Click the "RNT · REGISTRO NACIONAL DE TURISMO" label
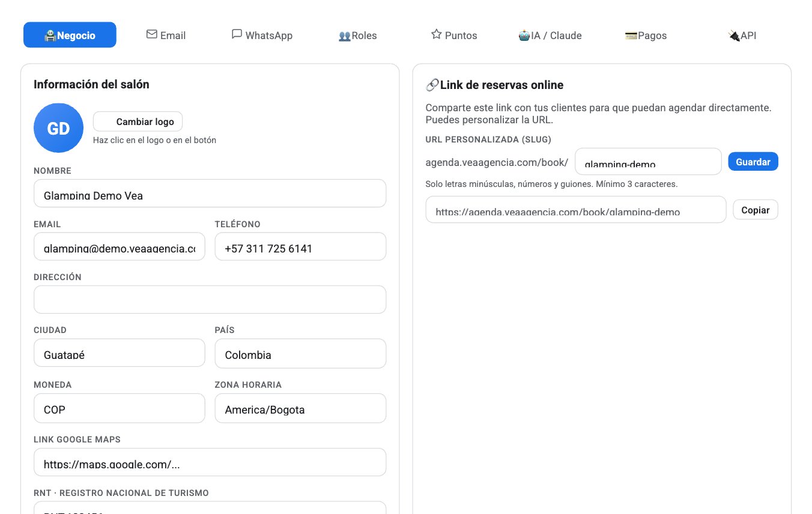 (x=121, y=493)
